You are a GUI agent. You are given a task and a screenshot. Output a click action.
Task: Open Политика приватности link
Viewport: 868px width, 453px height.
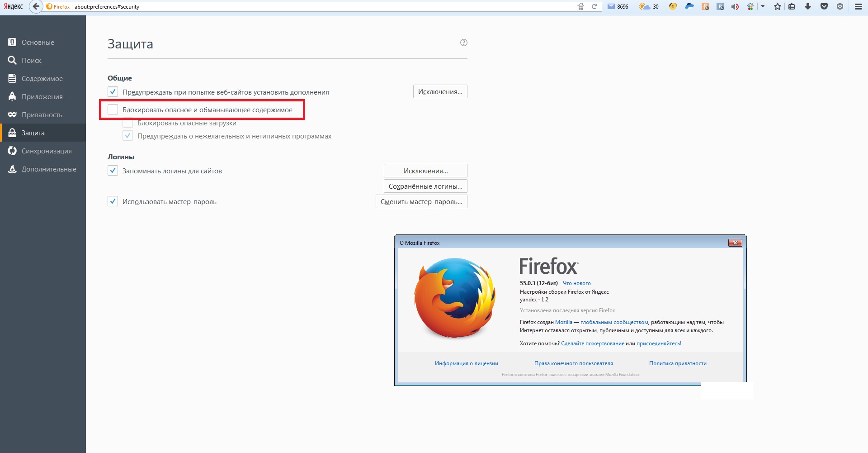[678, 363]
